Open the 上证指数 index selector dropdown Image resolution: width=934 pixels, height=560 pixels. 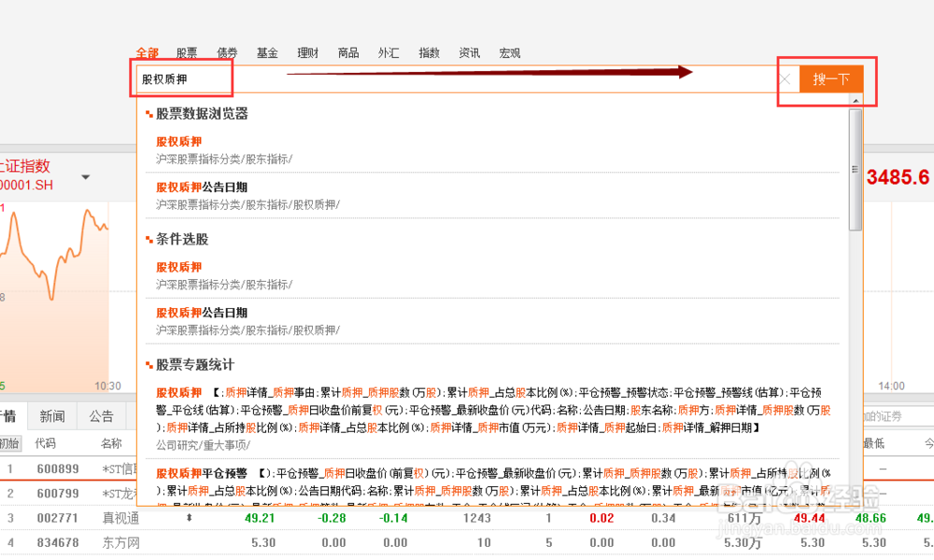85,176
